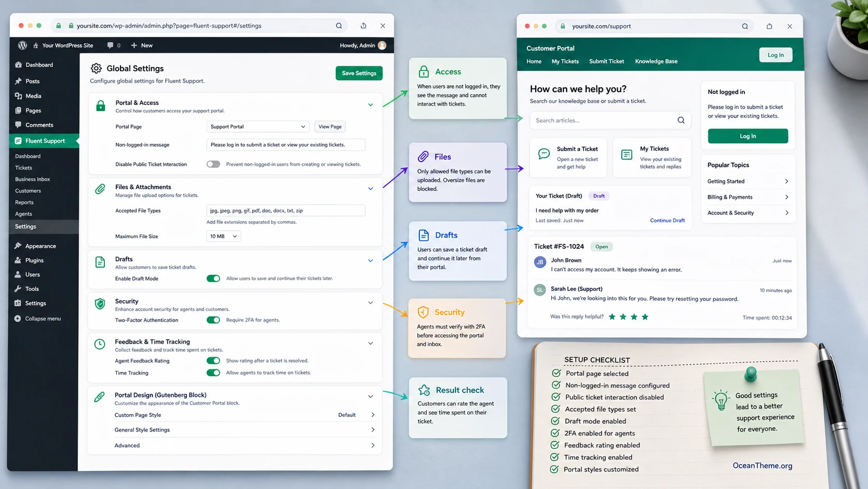The height and width of the screenshot is (489, 868).
Task: Expand General Style Settings row
Action: (245, 430)
